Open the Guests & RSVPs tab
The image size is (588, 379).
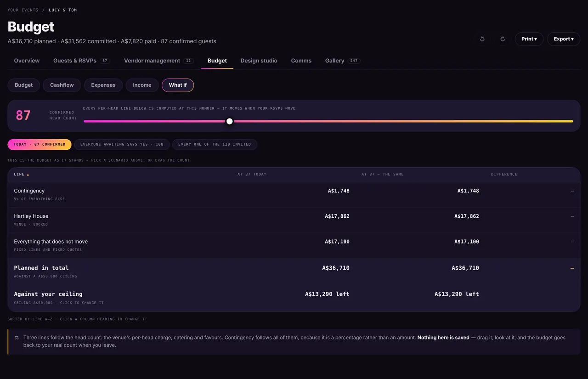click(81, 61)
